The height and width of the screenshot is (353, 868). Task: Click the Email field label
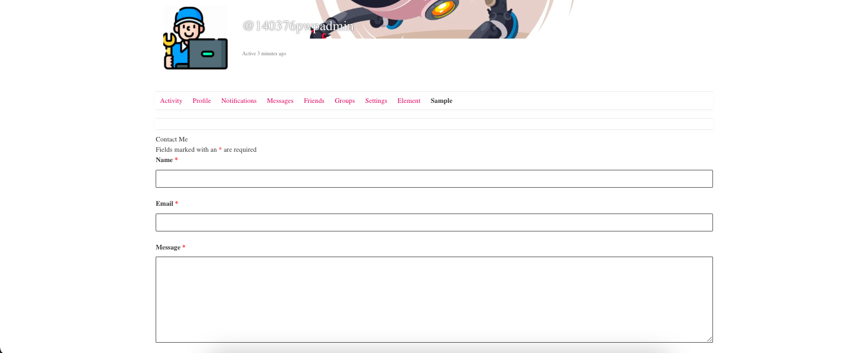click(x=167, y=204)
